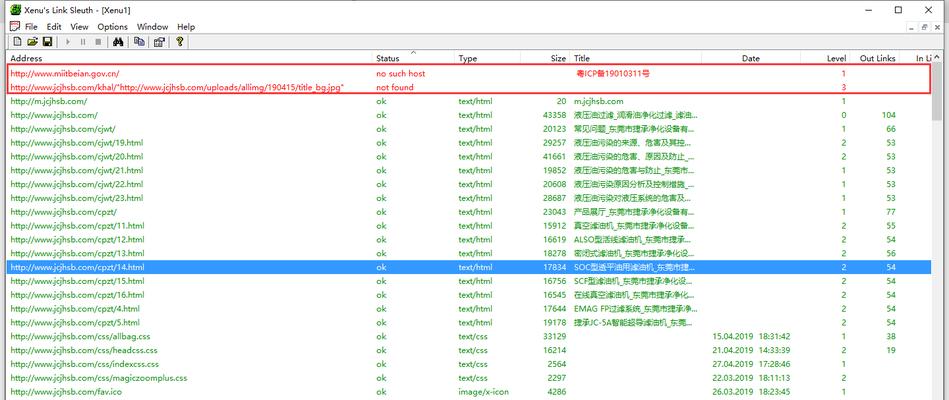Click the Copy toolbar icon
949x400 pixels.
(139, 42)
